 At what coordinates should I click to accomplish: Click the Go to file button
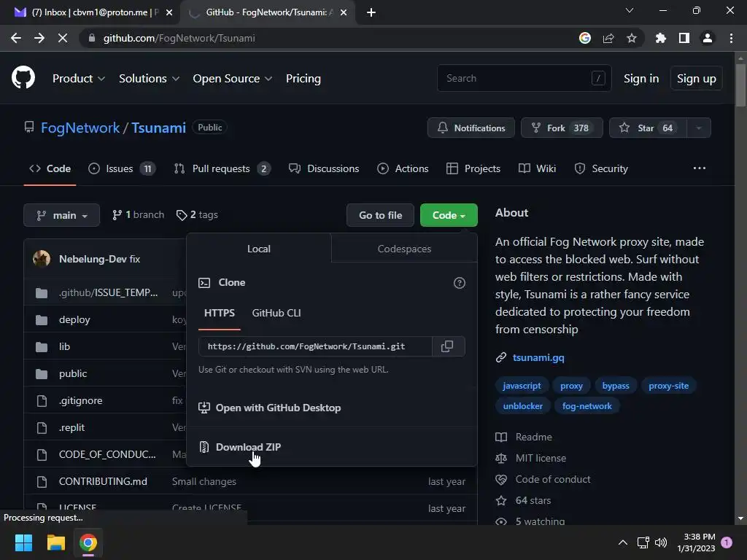[x=381, y=215]
